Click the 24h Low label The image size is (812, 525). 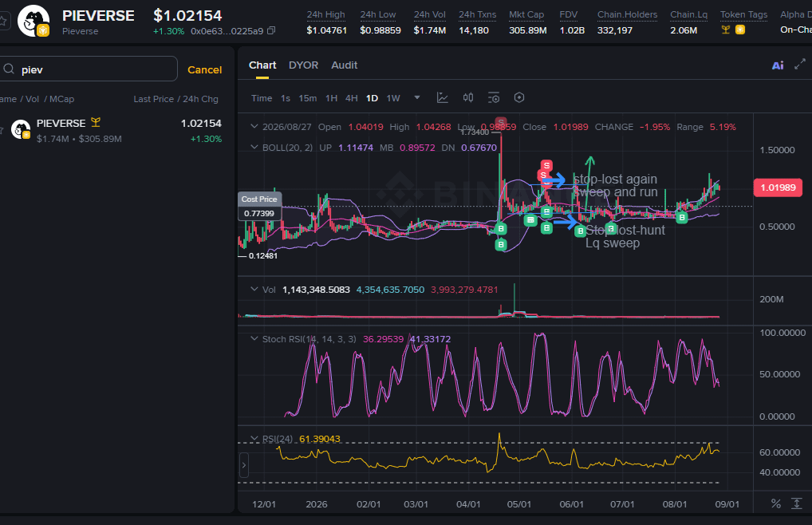[378, 14]
